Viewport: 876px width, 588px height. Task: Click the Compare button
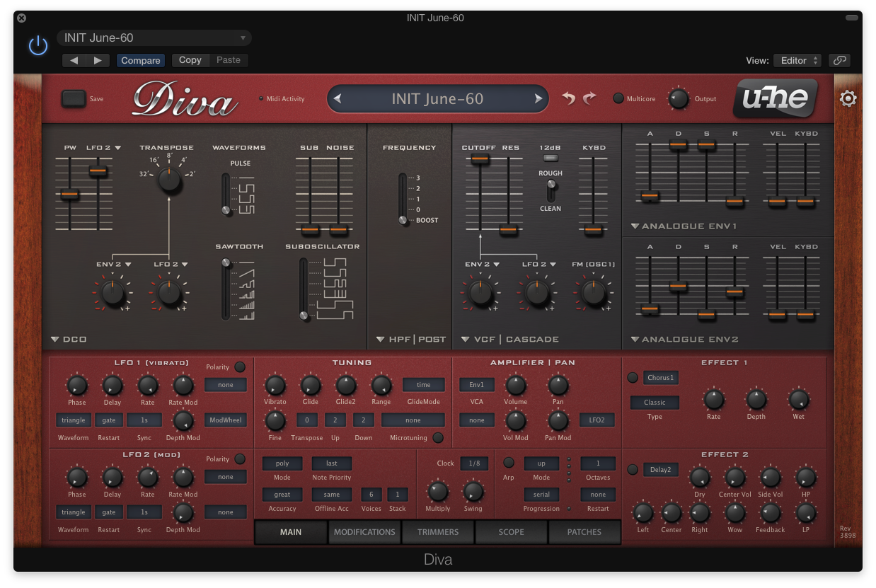coord(141,60)
